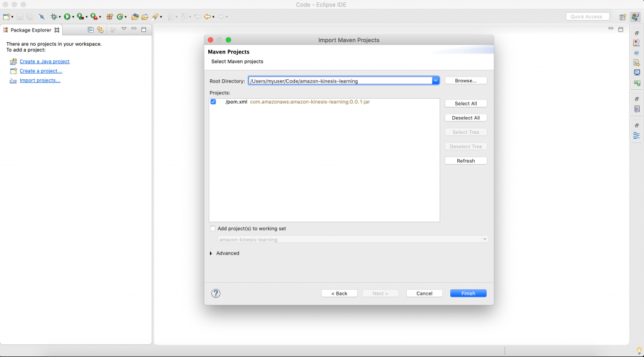Open the Import projects... link

click(40, 80)
